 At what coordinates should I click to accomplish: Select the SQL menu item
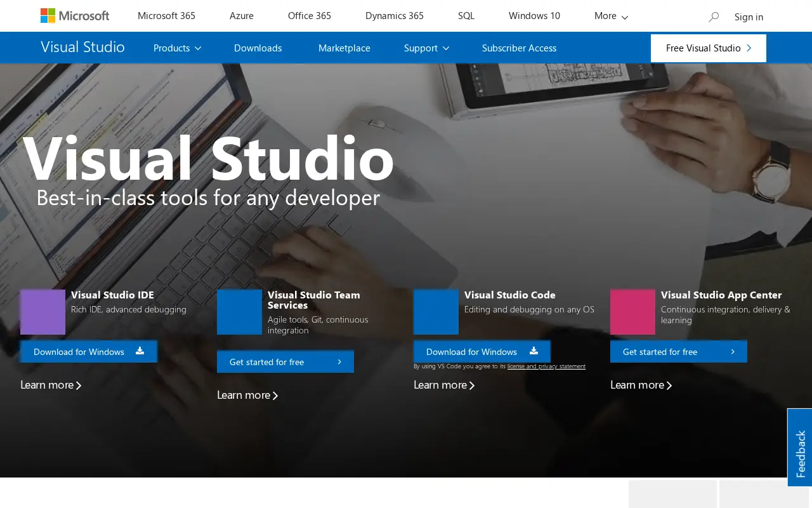tap(466, 16)
